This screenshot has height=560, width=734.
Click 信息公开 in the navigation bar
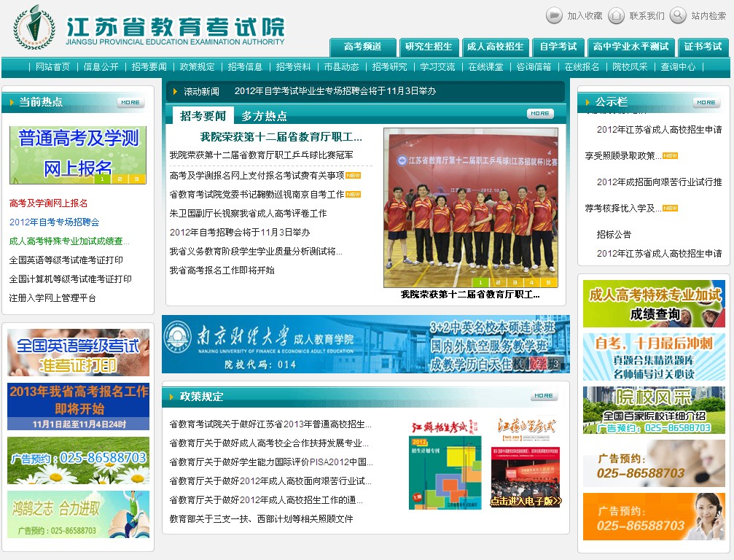(101, 67)
